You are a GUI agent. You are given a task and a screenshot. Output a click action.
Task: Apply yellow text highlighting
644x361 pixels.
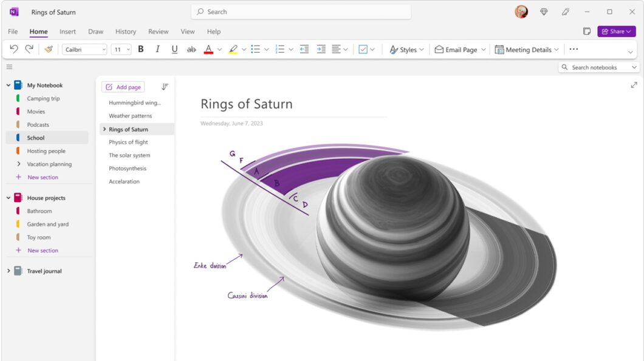click(x=233, y=49)
